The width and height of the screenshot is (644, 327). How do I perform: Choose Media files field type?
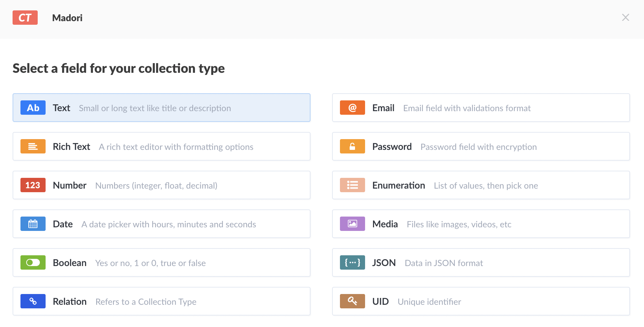pos(481,224)
